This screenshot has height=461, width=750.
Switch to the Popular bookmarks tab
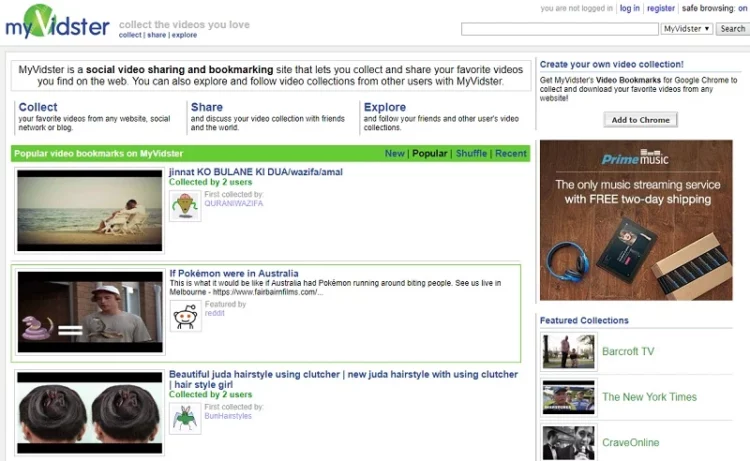(430, 154)
